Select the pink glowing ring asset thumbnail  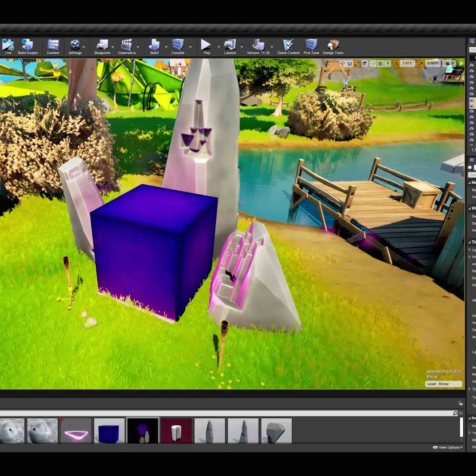point(76,431)
